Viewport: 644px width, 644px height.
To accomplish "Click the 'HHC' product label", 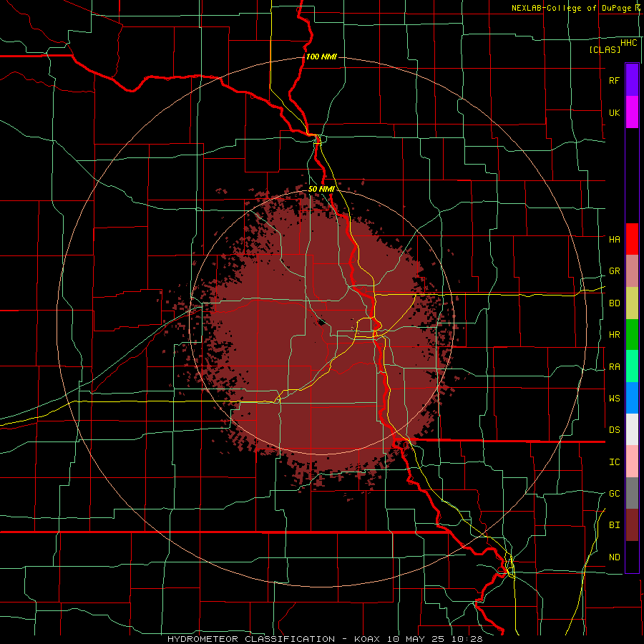I will [x=629, y=43].
